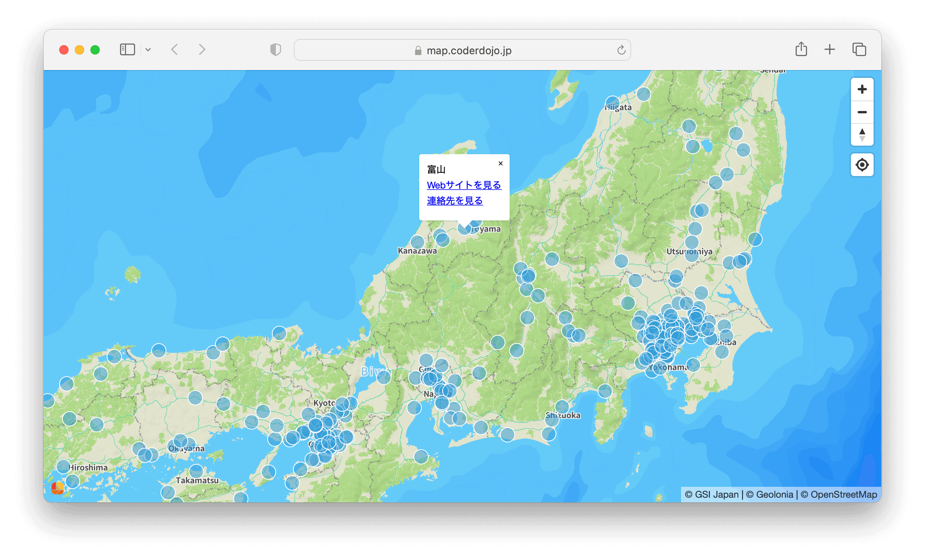Click the share icon in the browser toolbar
The width and height of the screenshot is (925, 560).
(x=801, y=49)
